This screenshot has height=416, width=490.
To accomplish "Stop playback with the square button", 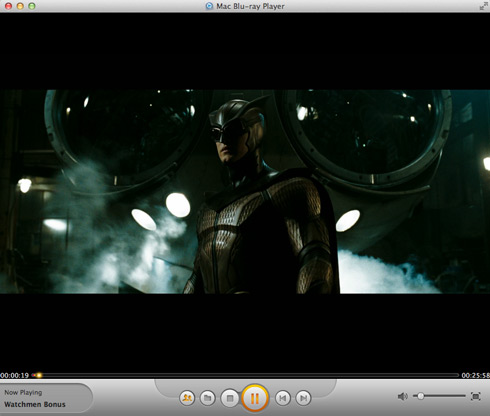I will pos(230,398).
